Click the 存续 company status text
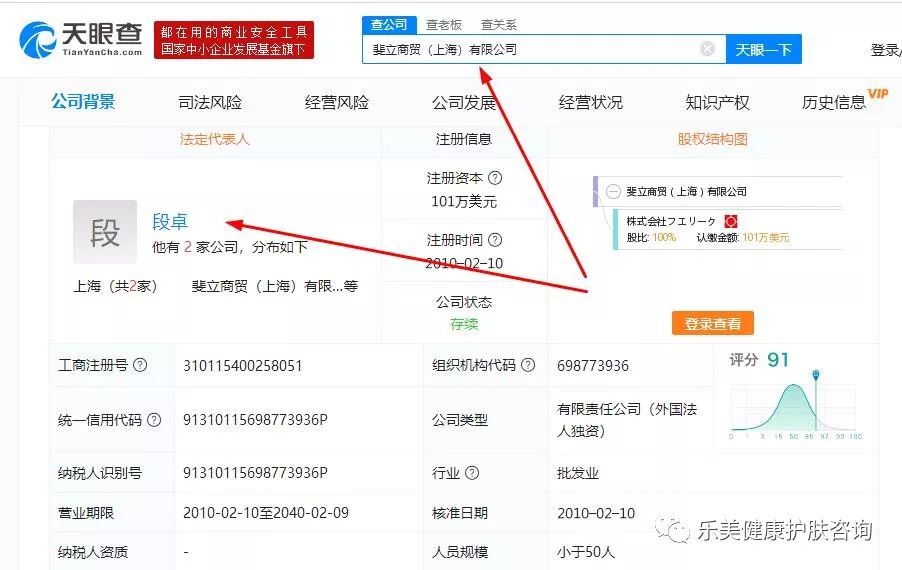Image resolution: width=902 pixels, height=570 pixels. tap(464, 324)
